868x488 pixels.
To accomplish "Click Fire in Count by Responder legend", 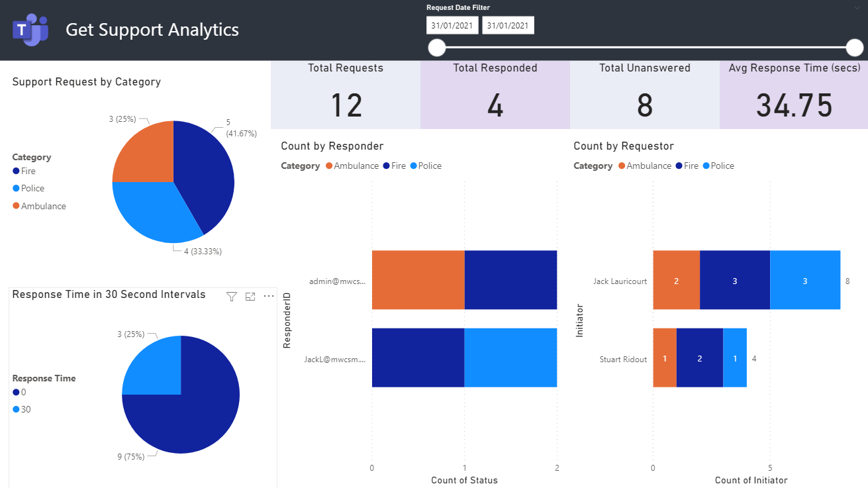I will (x=395, y=166).
